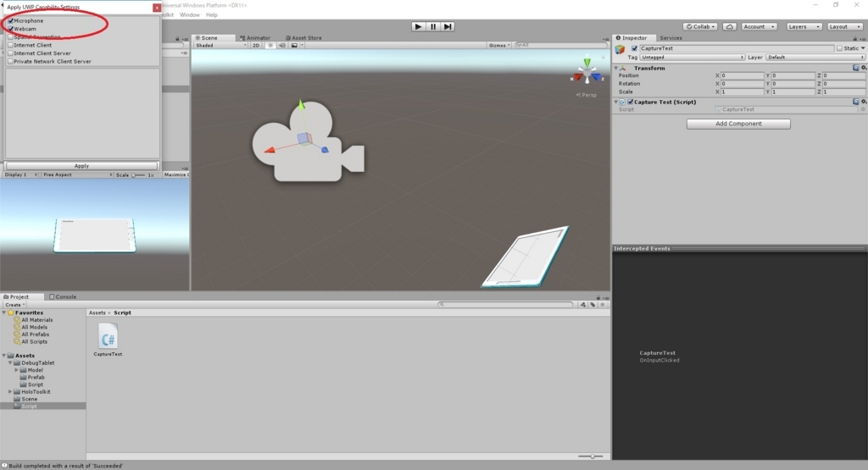Toggle scene lighting sun icon
This screenshot has height=470, width=868.
270,46
